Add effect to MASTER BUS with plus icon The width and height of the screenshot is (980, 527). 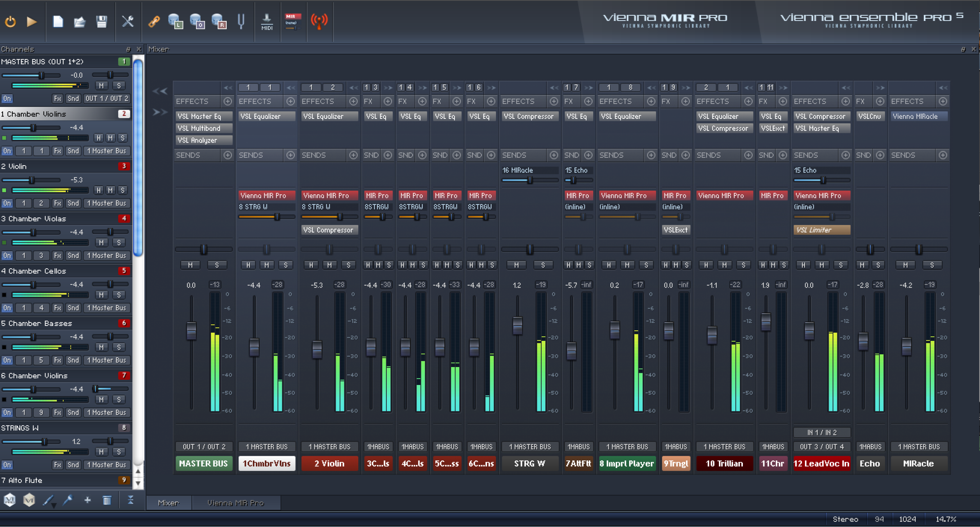227,102
